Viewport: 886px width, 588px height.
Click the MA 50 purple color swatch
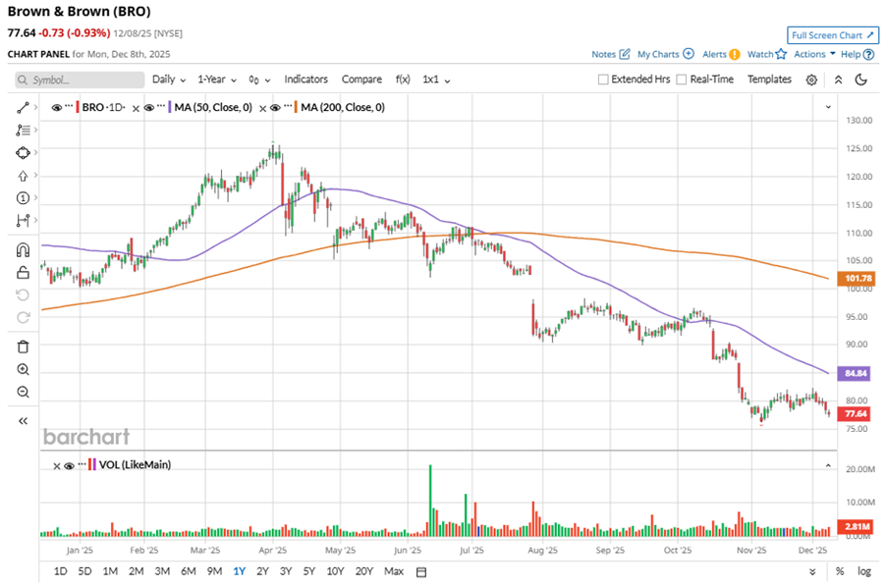pyautogui.click(x=170, y=107)
